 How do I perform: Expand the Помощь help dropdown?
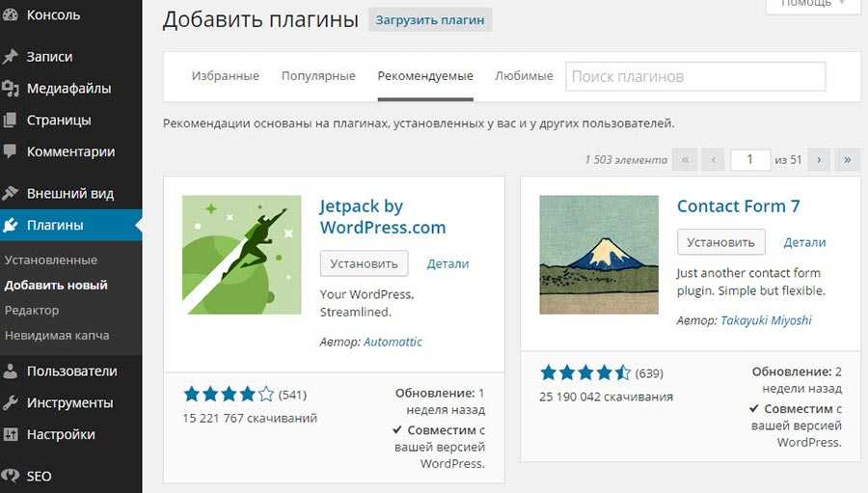pyautogui.click(x=812, y=5)
